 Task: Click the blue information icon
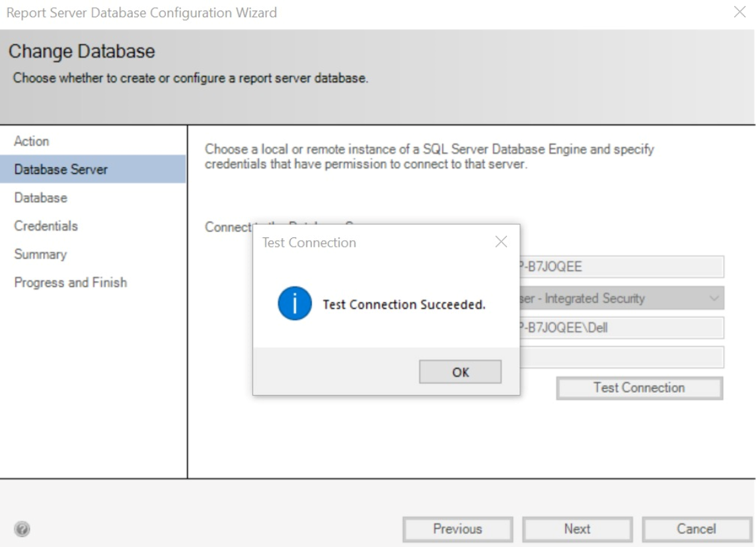click(294, 304)
